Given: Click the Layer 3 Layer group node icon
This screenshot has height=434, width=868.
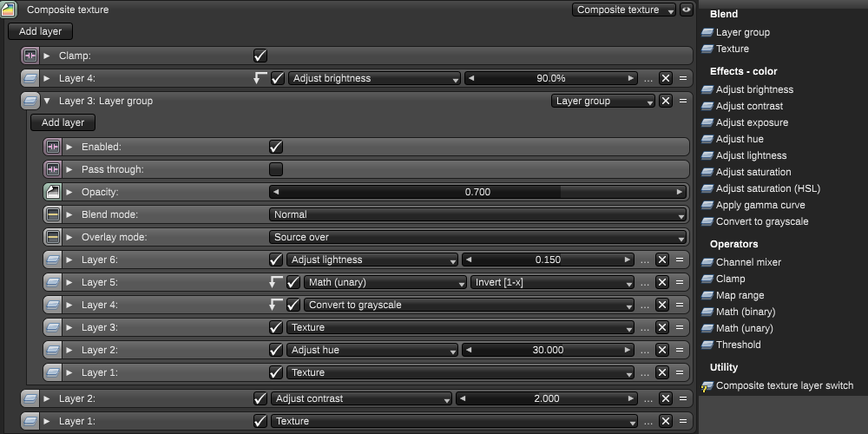Looking at the screenshot, I should [x=30, y=101].
